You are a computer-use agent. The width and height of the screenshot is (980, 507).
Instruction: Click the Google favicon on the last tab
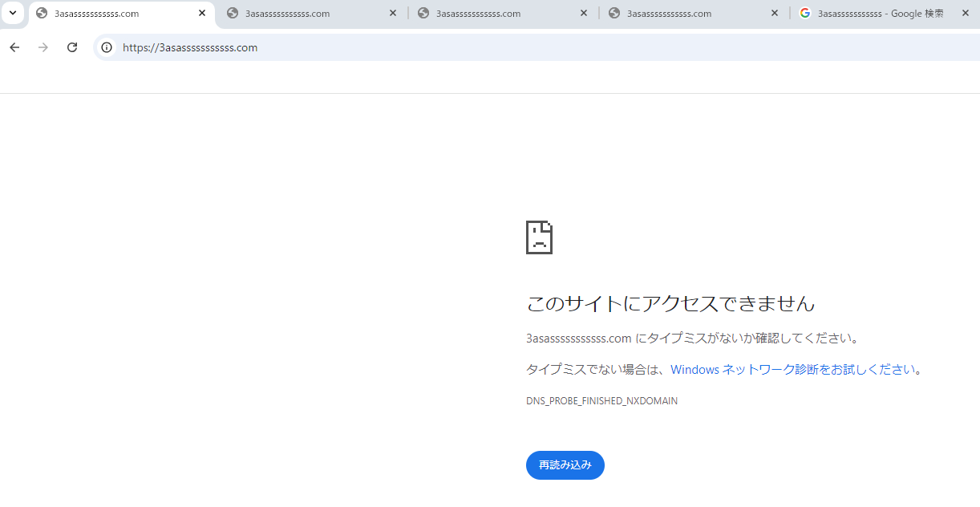coord(805,14)
